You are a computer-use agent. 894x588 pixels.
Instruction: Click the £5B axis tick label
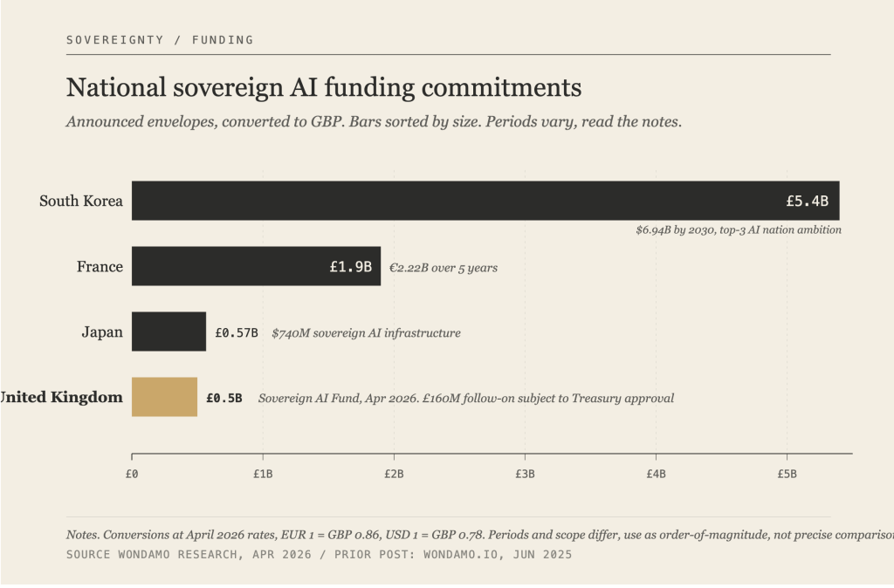(787, 474)
